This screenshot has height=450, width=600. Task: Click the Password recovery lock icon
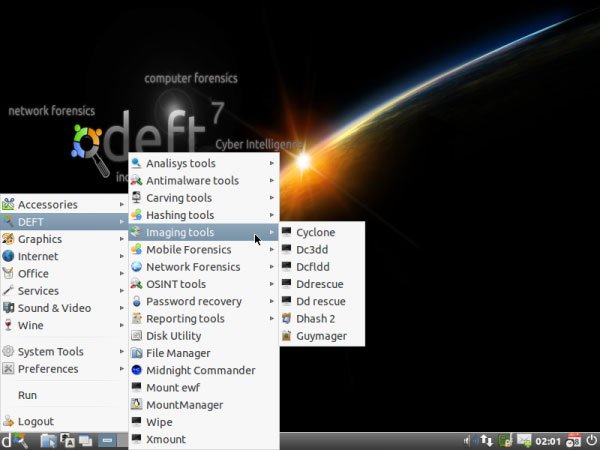pos(136,301)
